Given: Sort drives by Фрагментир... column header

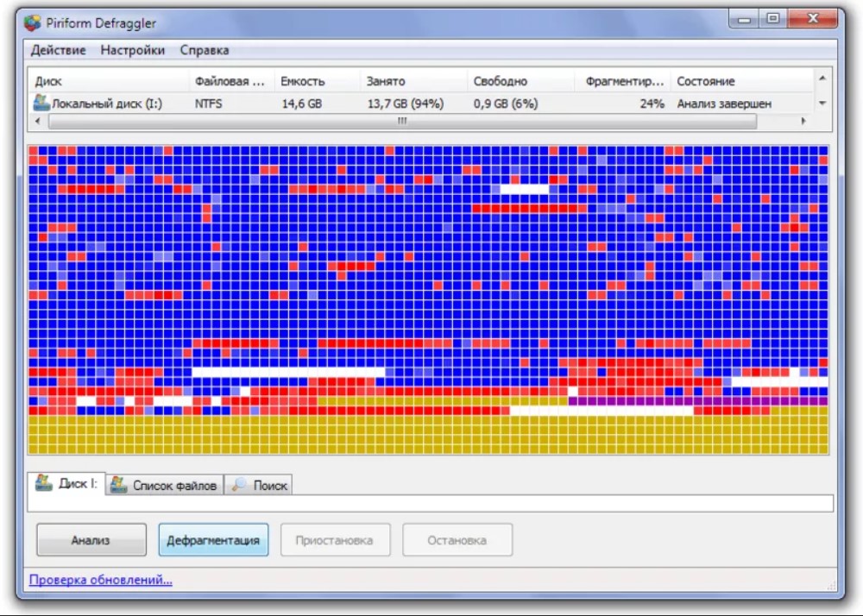Looking at the screenshot, I should (622, 81).
